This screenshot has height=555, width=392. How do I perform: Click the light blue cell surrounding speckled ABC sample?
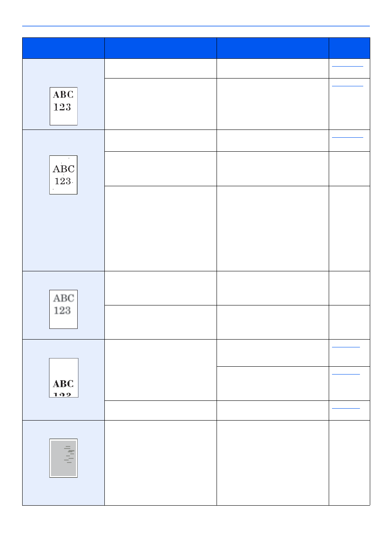(x=63, y=201)
